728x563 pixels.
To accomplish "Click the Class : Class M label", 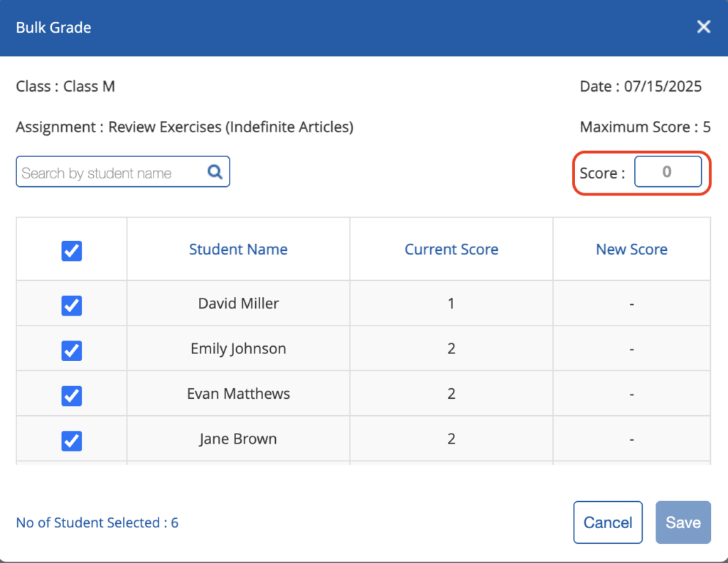I will 65,86.
